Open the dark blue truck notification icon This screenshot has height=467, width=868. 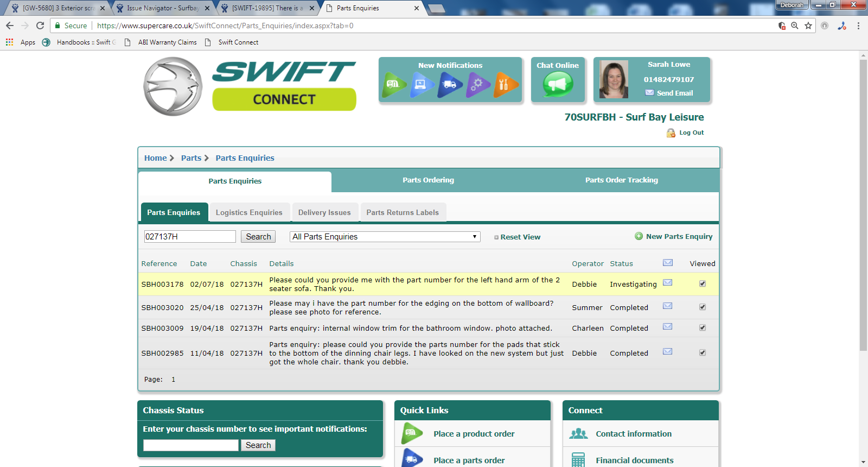pos(450,84)
